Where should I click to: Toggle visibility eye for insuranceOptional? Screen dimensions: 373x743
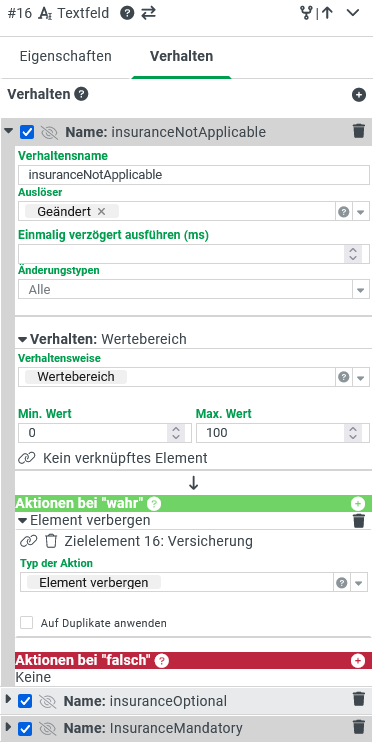click(47, 701)
